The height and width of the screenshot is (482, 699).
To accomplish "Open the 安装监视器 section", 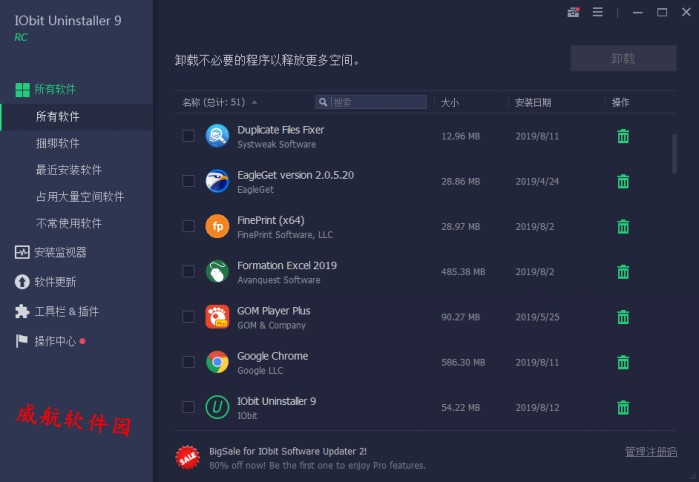I will point(60,252).
